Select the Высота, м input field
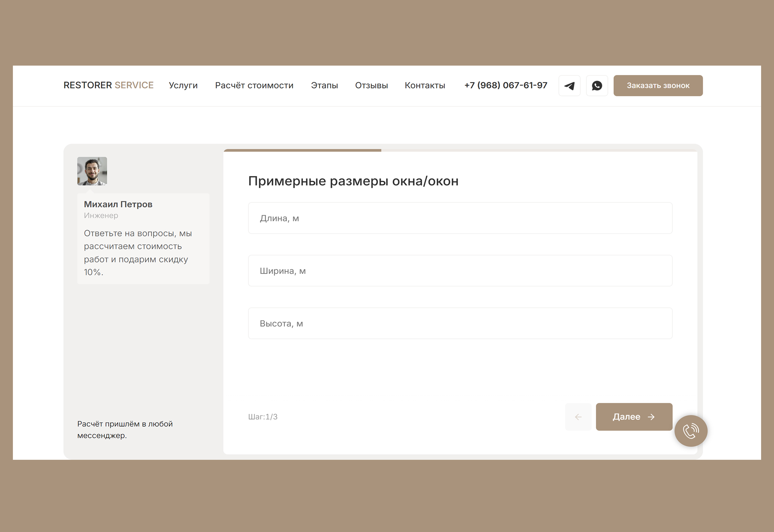 point(460,323)
